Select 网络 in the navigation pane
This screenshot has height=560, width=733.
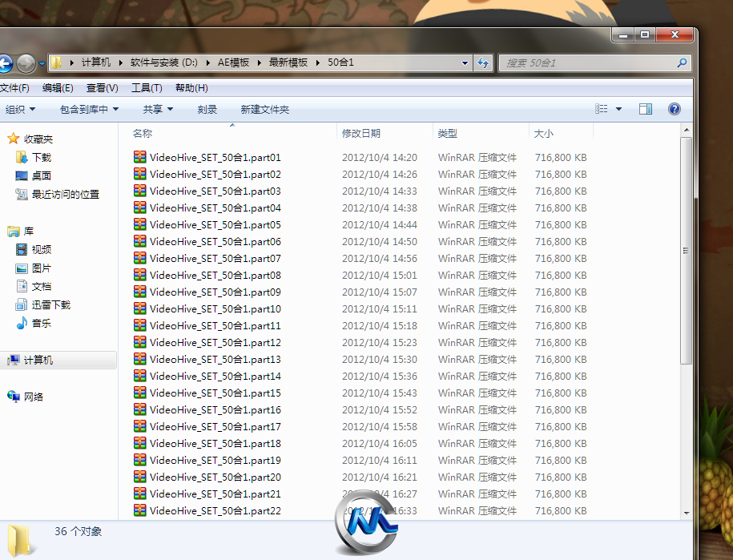coord(34,397)
